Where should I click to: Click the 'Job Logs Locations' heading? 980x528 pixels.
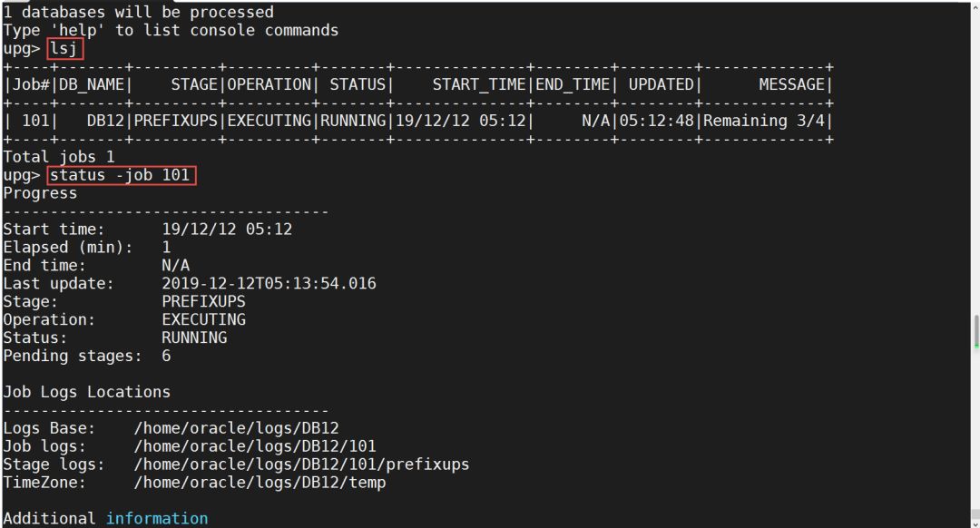point(87,392)
